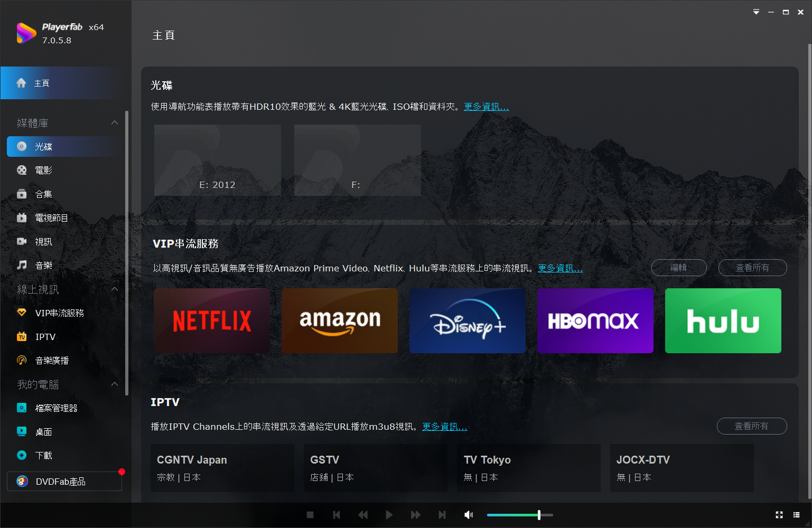Play the CGNTV Japan channel

coord(222,468)
